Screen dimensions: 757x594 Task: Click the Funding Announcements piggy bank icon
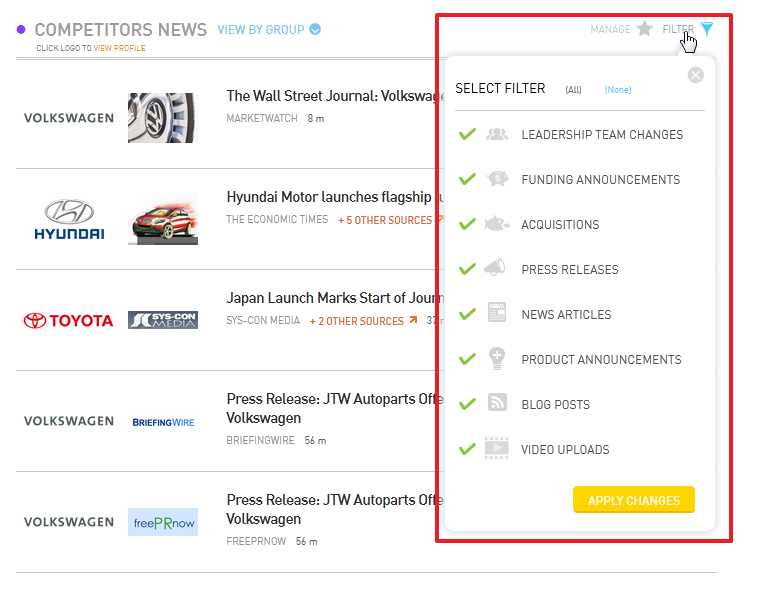(497, 179)
